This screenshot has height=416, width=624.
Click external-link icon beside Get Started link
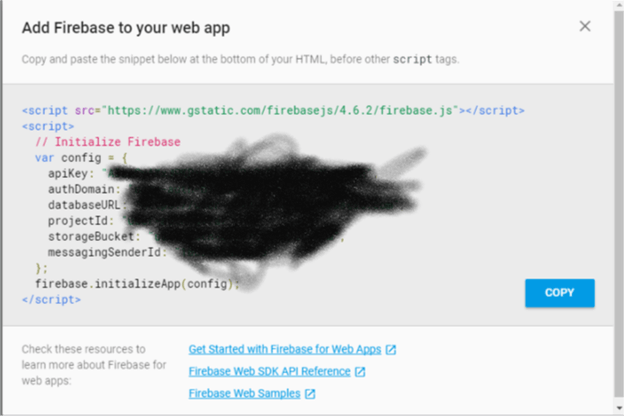[x=391, y=350]
